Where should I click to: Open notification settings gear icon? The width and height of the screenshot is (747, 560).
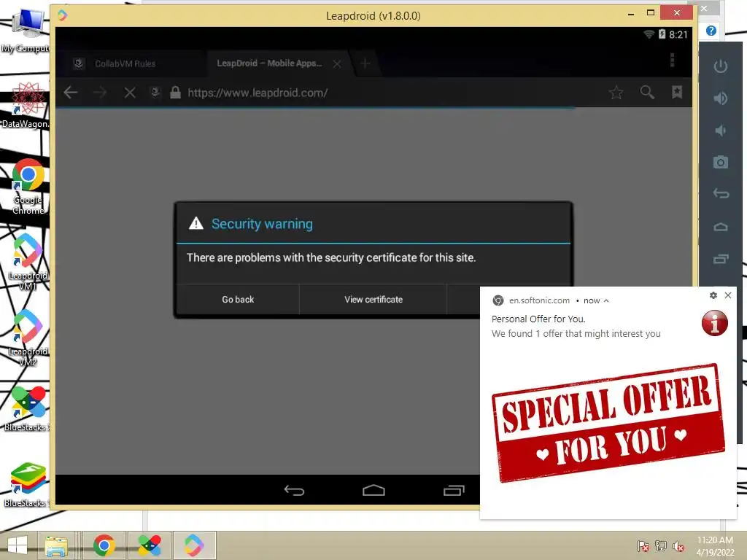[713, 295]
